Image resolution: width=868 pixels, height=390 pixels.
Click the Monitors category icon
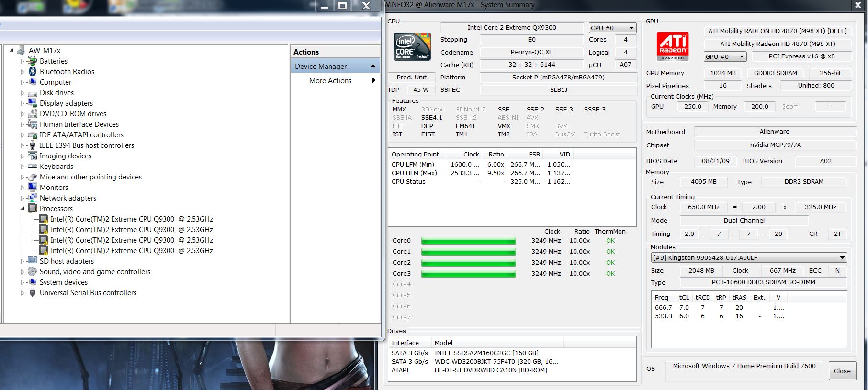click(x=33, y=188)
